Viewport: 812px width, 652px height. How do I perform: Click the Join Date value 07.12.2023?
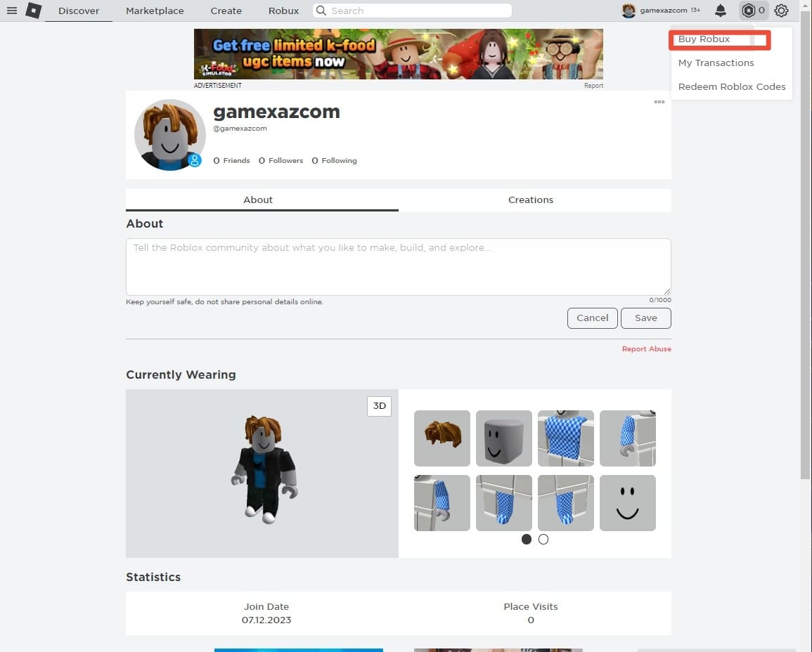point(266,620)
